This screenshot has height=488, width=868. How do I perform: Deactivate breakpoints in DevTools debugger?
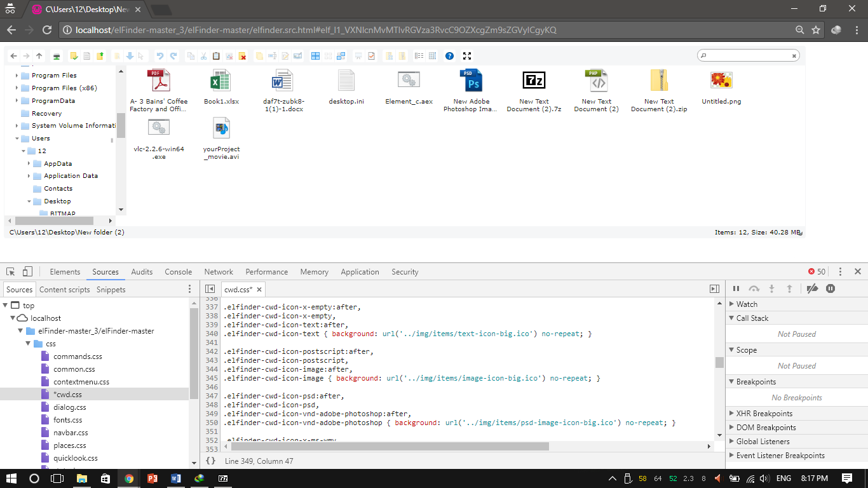(812, 288)
